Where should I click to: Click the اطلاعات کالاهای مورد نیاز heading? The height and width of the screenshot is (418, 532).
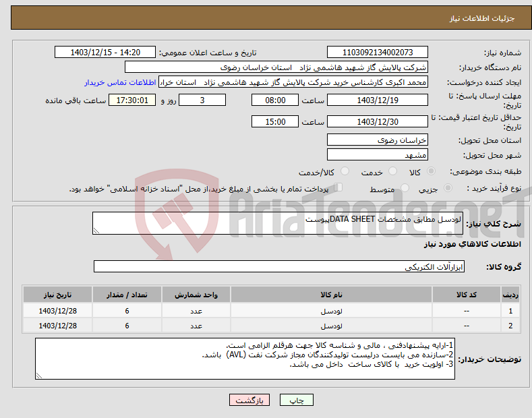(x=472, y=244)
